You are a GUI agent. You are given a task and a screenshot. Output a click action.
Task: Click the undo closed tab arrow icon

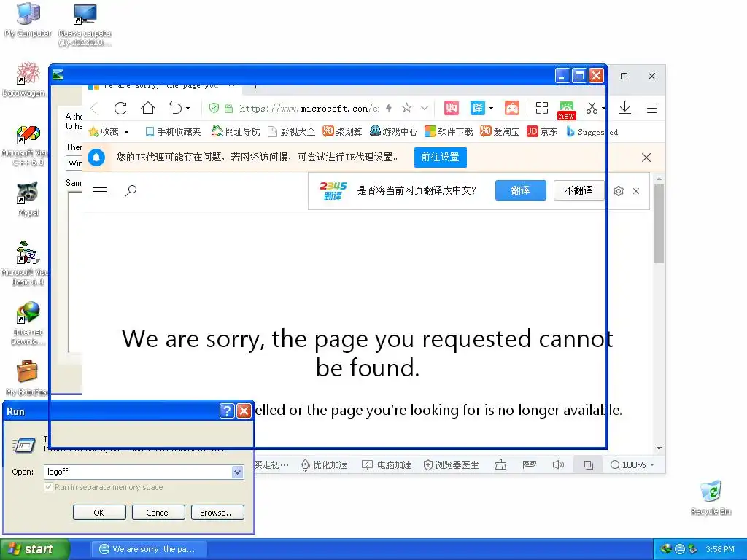(x=175, y=108)
